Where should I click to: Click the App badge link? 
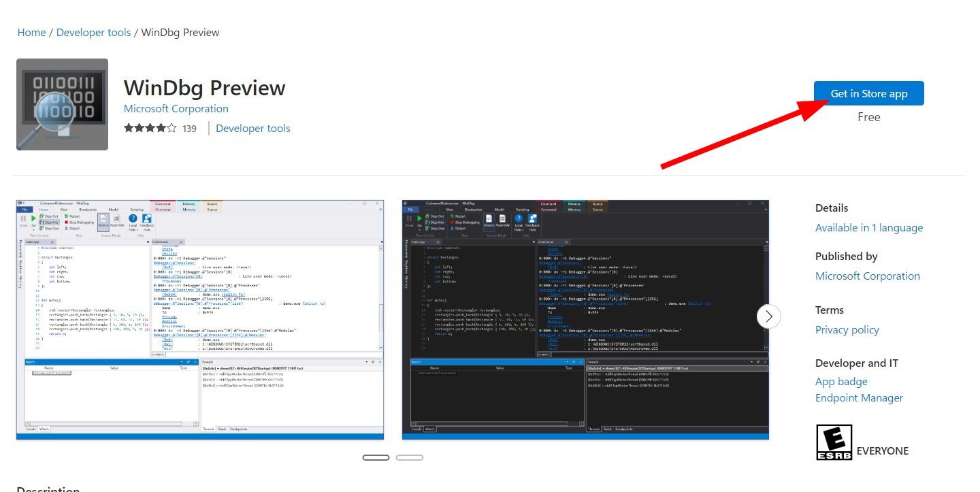(x=841, y=382)
